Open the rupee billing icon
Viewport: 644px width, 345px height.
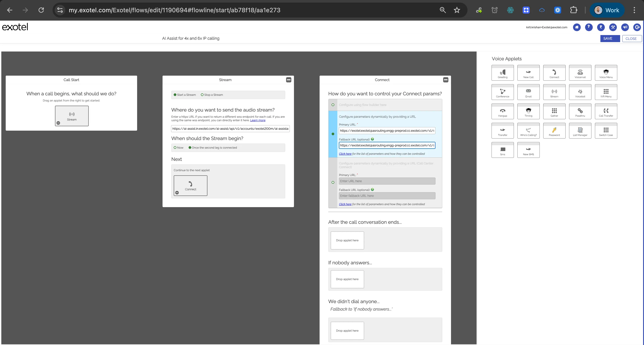click(x=601, y=27)
